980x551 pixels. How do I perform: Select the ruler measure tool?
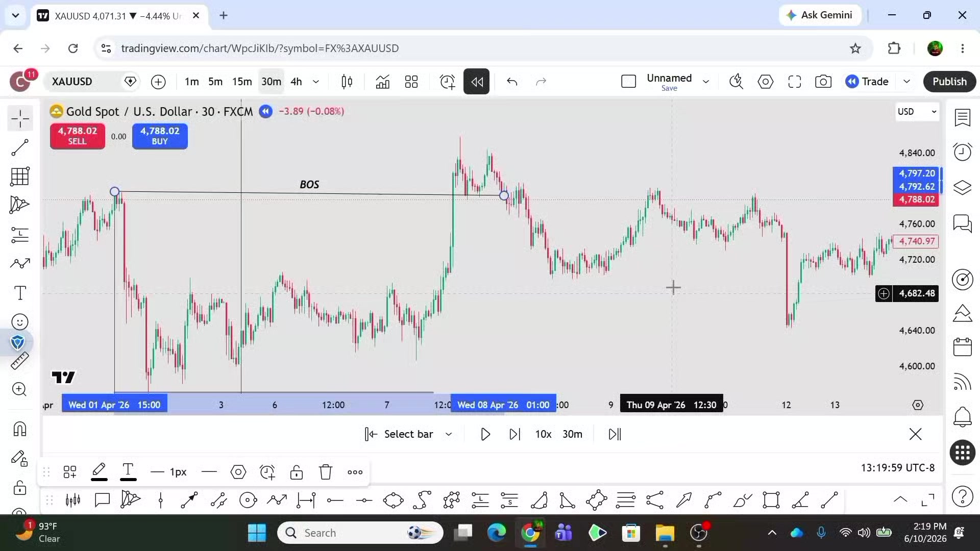pyautogui.click(x=20, y=361)
